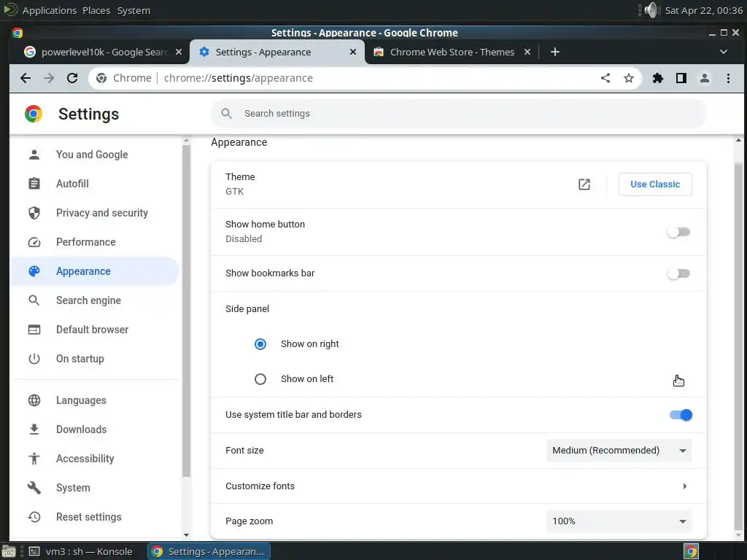Click the You and Google person icon

click(x=34, y=155)
